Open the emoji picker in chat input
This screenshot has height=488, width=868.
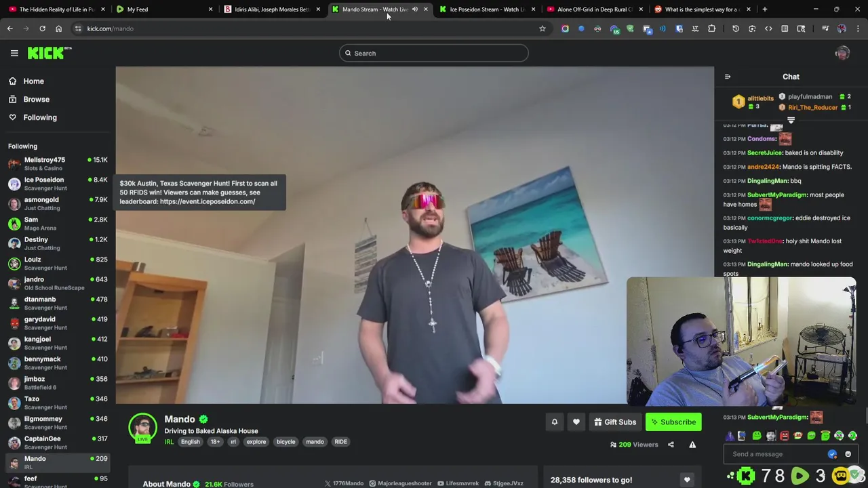(x=848, y=454)
